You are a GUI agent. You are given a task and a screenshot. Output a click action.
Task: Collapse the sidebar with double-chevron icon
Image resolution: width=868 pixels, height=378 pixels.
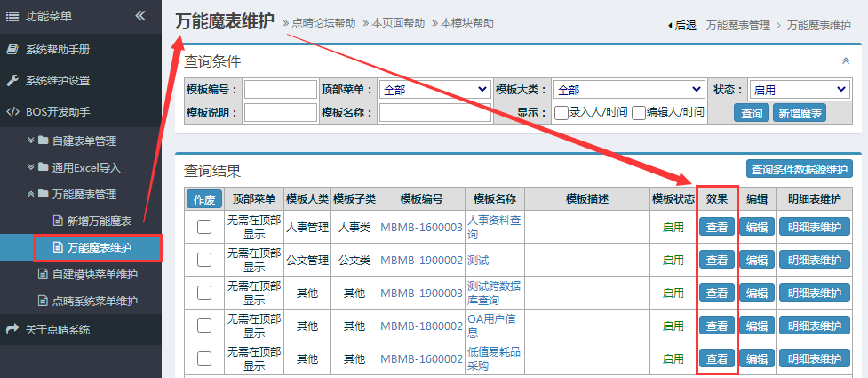coord(140,16)
